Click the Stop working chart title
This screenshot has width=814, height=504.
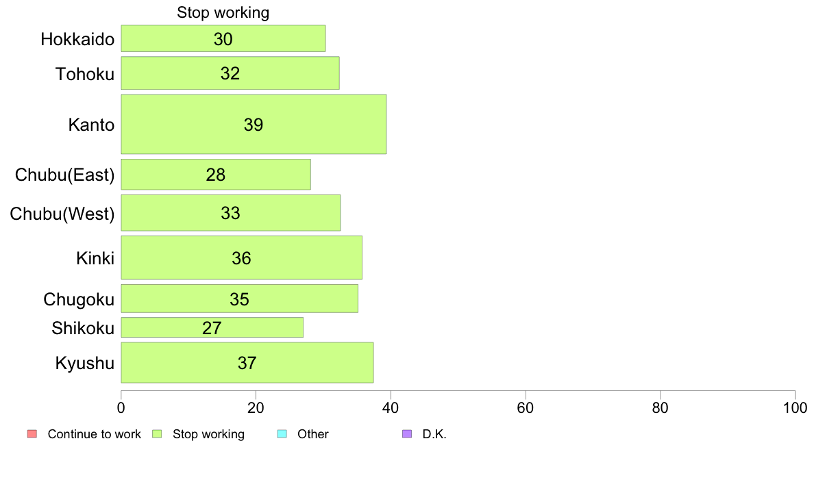coord(223,12)
